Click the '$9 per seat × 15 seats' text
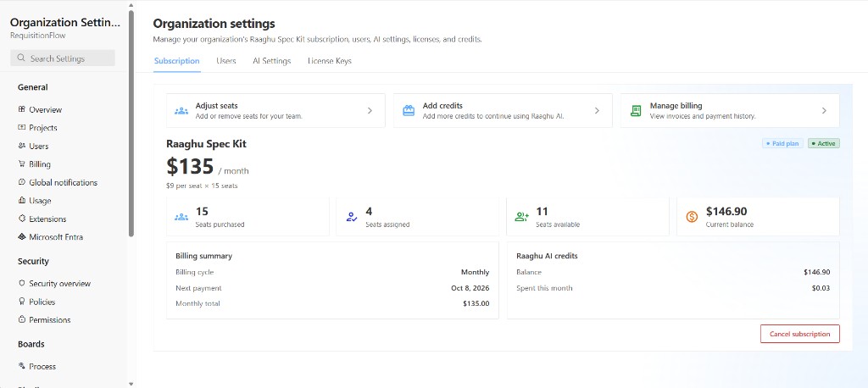This screenshot has height=388, width=868. (202, 186)
